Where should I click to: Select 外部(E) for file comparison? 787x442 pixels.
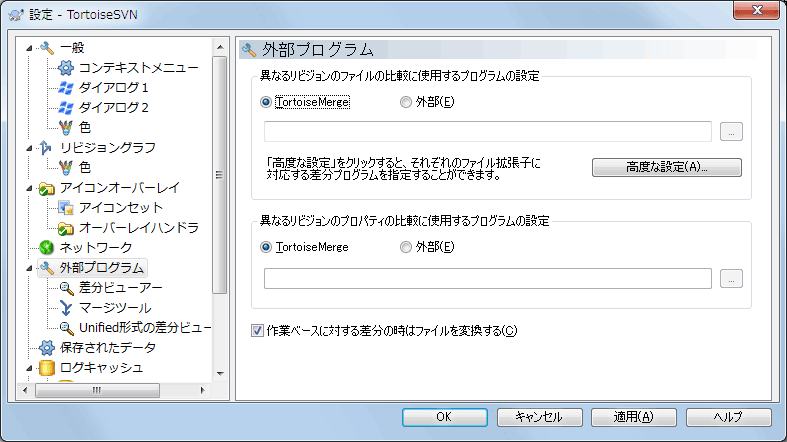pyautogui.click(x=427, y=102)
